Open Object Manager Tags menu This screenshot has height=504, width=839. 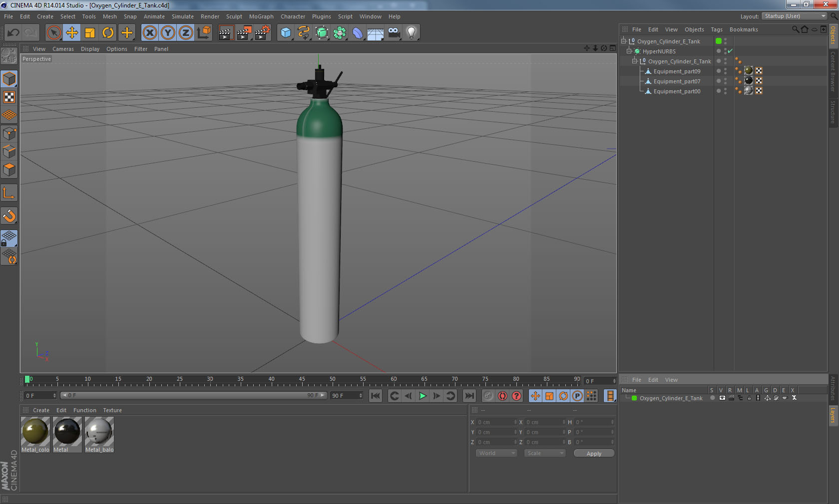click(x=717, y=29)
